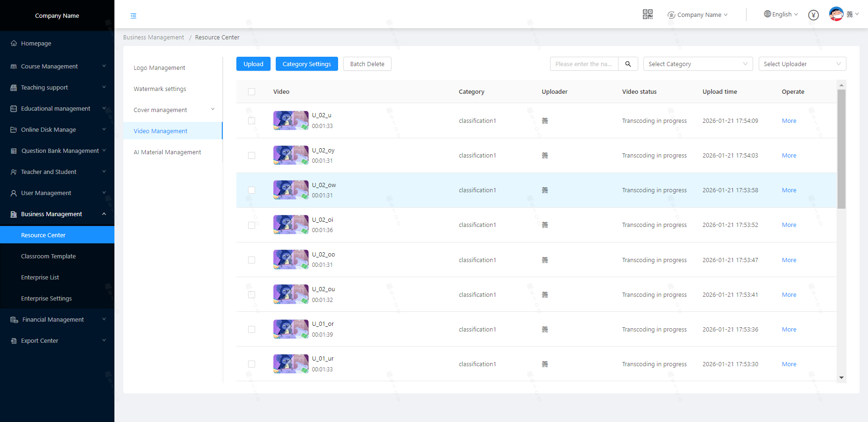Click the search magnifier icon
This screenshot has width=868, height=422.
click(x=628, y=64)
